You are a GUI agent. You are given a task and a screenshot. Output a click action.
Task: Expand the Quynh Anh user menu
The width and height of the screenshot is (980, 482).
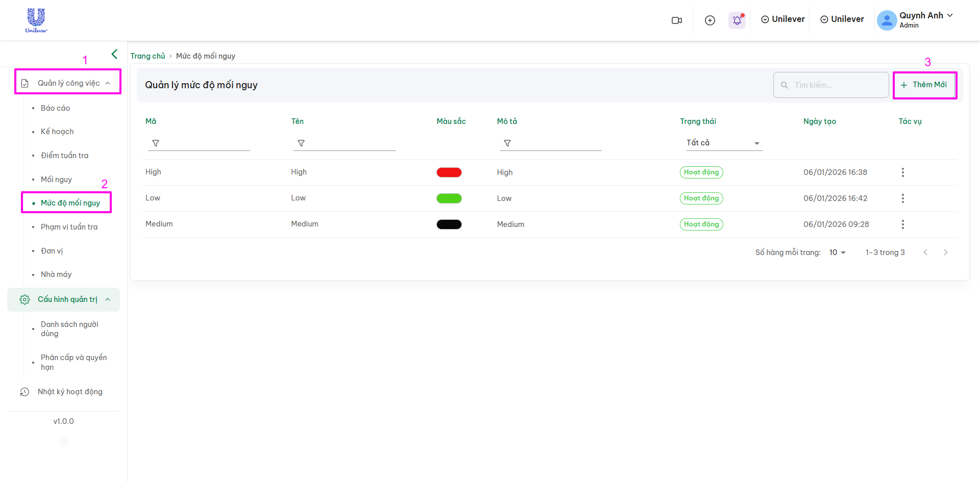(915, 20)
